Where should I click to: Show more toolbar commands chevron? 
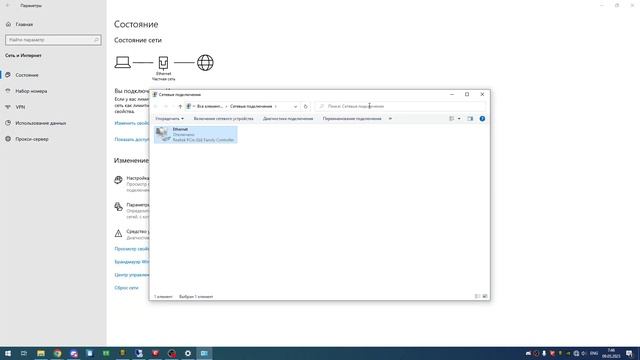tap(390, 119)
